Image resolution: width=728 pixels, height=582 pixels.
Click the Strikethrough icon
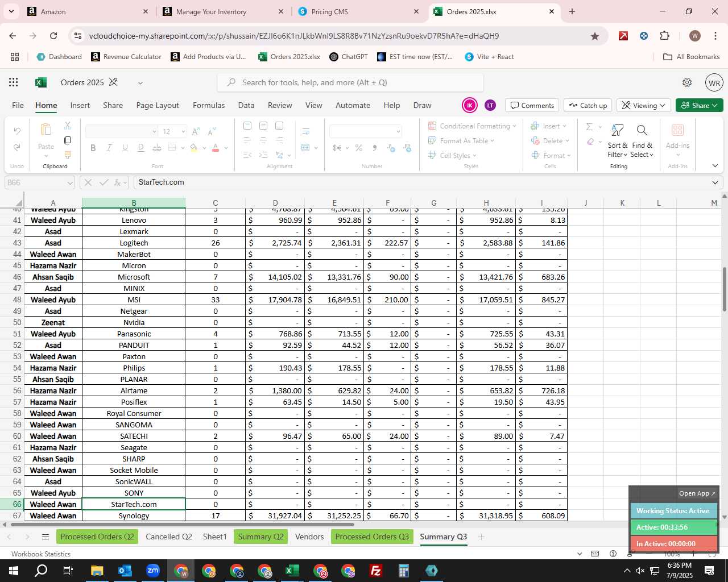click(156, 148)
